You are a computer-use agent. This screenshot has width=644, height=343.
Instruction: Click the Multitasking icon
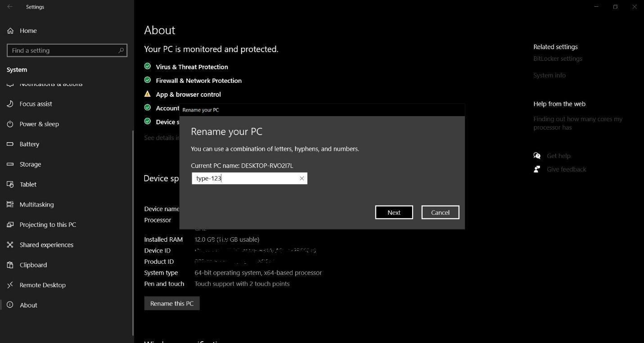click(10, 204)
